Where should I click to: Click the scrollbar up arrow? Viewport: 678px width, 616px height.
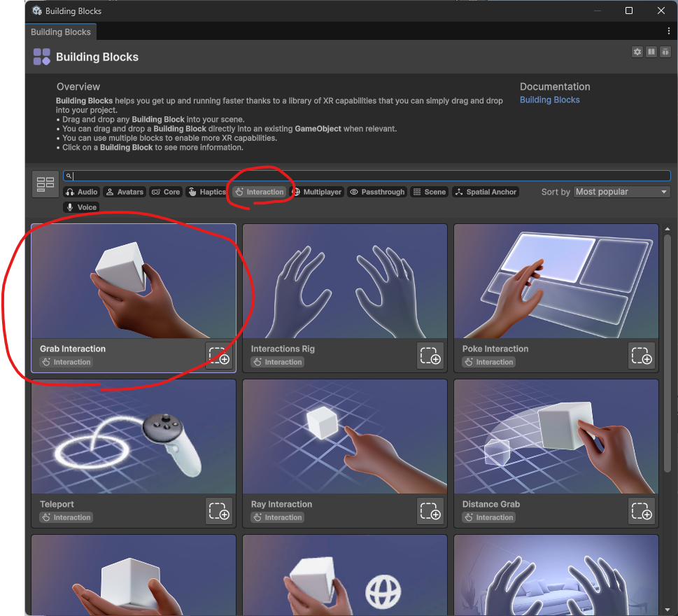(668, 229)
